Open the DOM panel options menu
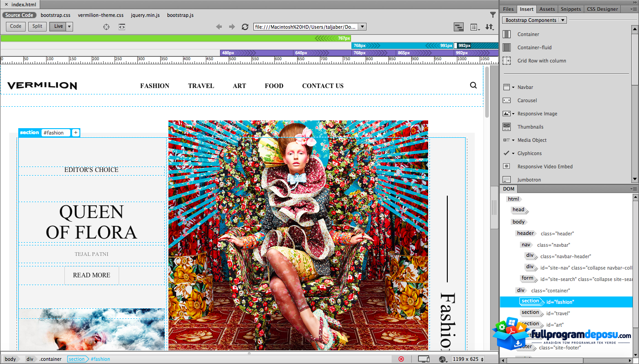 pos(634,189)
